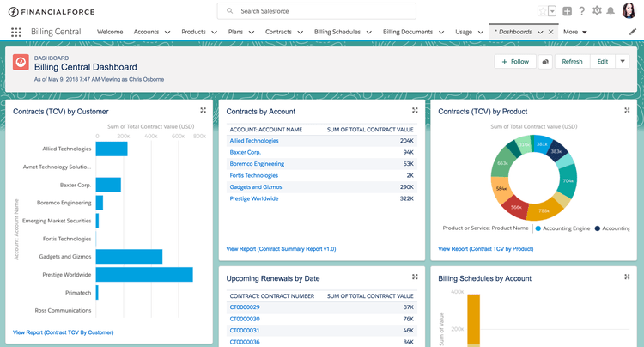Go to the Billing Schedules tab
The image size is (644, 347).
tap(337, 32)
